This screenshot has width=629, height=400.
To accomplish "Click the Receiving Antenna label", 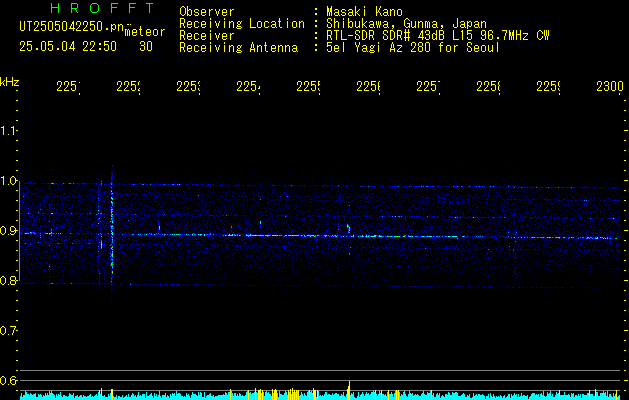I will [x=239, y=48].
